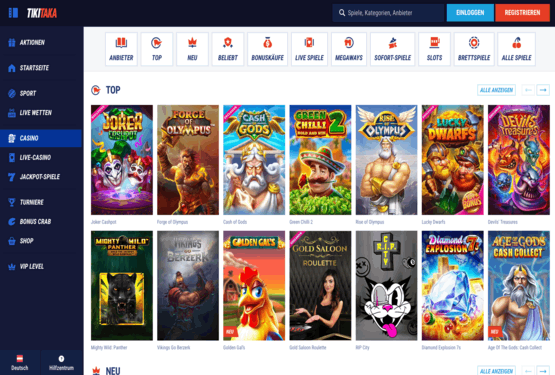The width and height of the screenshot is (555, 375).
Task: Click the Hilfezentrum question mark icon
Action: pyautogui.click(x=61, y=359)
